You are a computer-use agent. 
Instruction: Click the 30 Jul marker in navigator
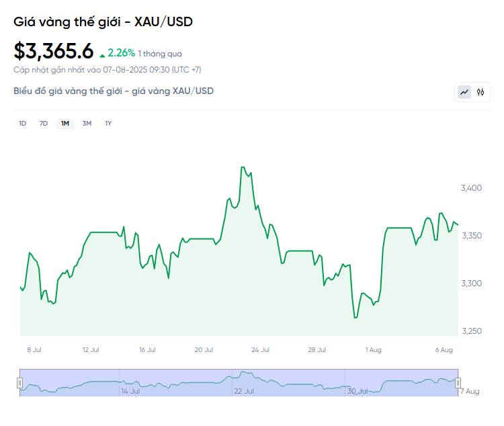click(358, 391)
